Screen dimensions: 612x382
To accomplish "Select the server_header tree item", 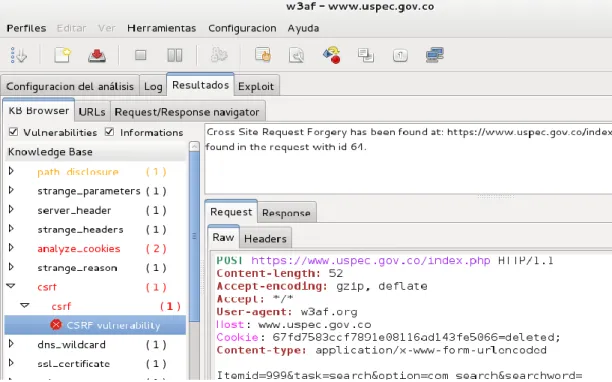I will pyautogui.click(x=74, y=210).
